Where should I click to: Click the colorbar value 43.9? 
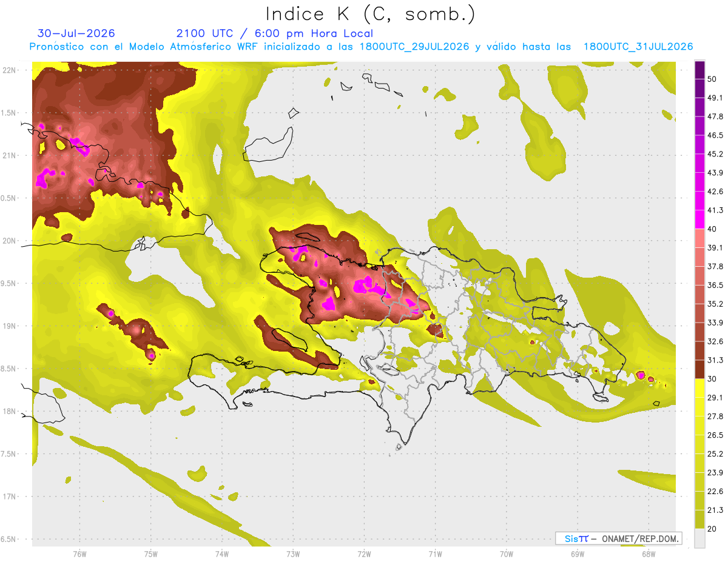715,173
